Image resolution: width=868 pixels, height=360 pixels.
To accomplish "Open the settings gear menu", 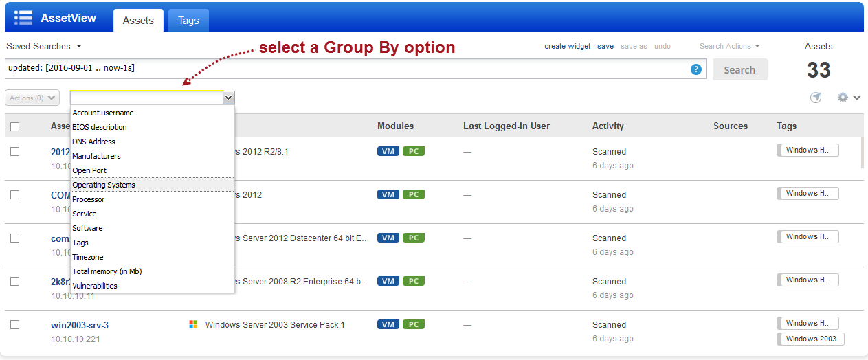I will point(849,98).
